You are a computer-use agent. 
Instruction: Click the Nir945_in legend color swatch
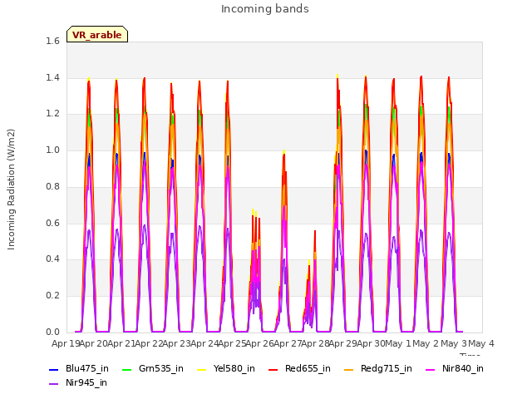(53, 384)
